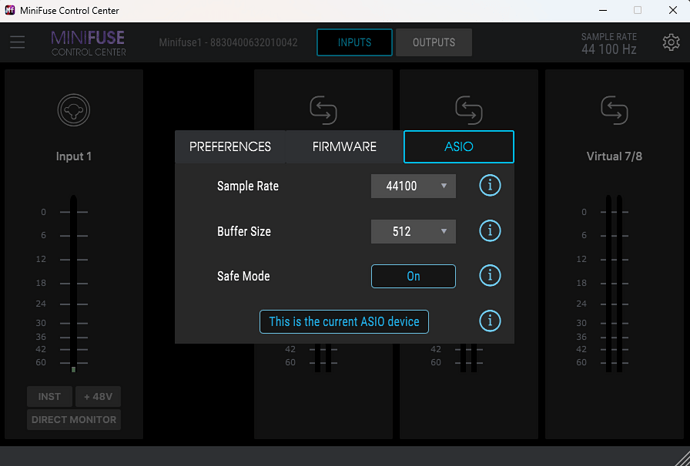Open the settings gear icon
Viewport: 690px width, 466px height.
point(671,42)
